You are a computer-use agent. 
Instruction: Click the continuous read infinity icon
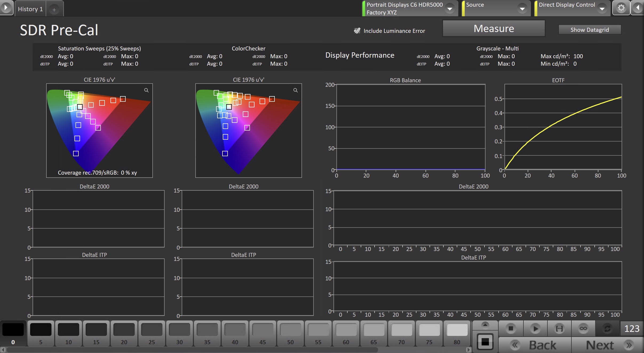click(x=583, y=328)
